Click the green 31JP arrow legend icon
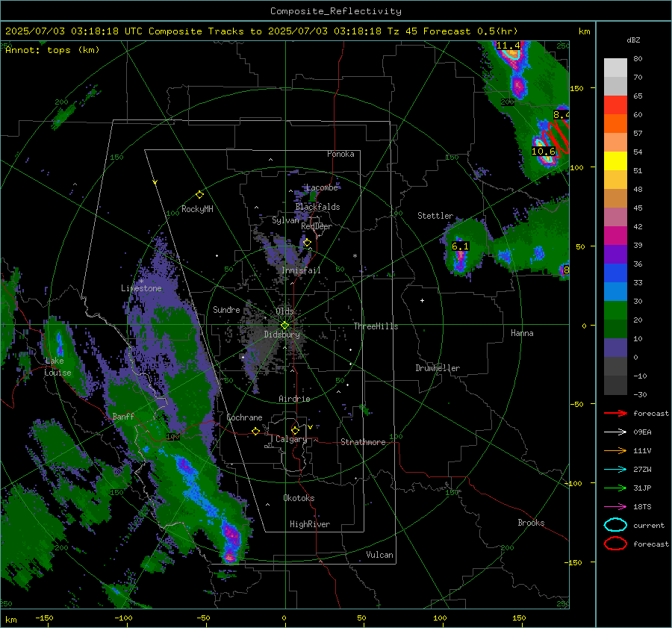Viewport: 672px width, 628px height. pyautogui.click(x=615, y=488)
